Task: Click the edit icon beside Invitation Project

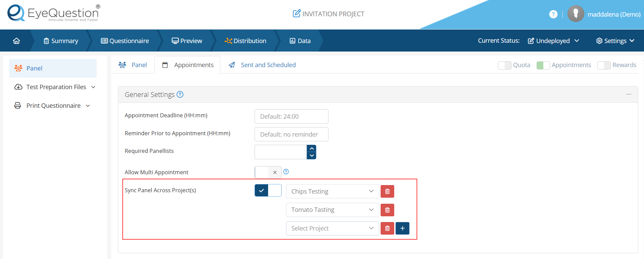Action: click(x=297, y=14)
